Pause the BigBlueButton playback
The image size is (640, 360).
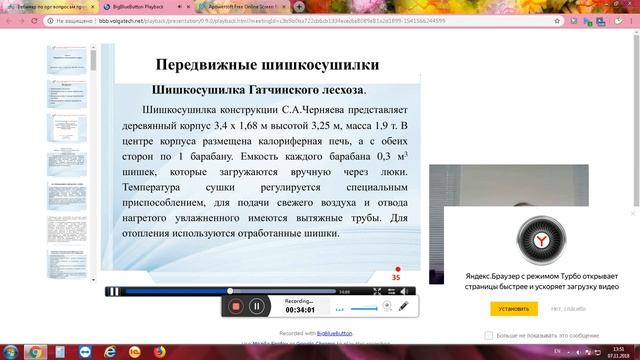pos(114,291)
